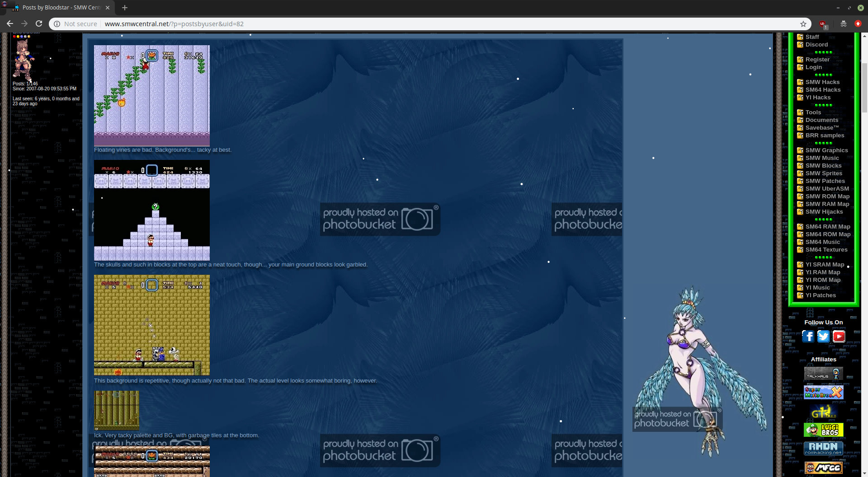Go to the Register link
This screenshot has width=868, height=477.
pyautogui.click(x=817, y=60)
